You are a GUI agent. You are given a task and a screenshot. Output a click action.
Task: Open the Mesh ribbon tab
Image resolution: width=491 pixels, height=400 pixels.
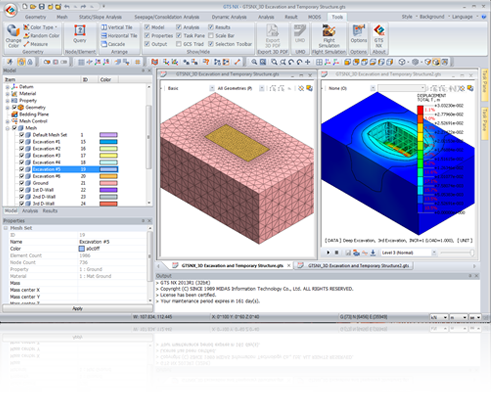pos(62,17)
